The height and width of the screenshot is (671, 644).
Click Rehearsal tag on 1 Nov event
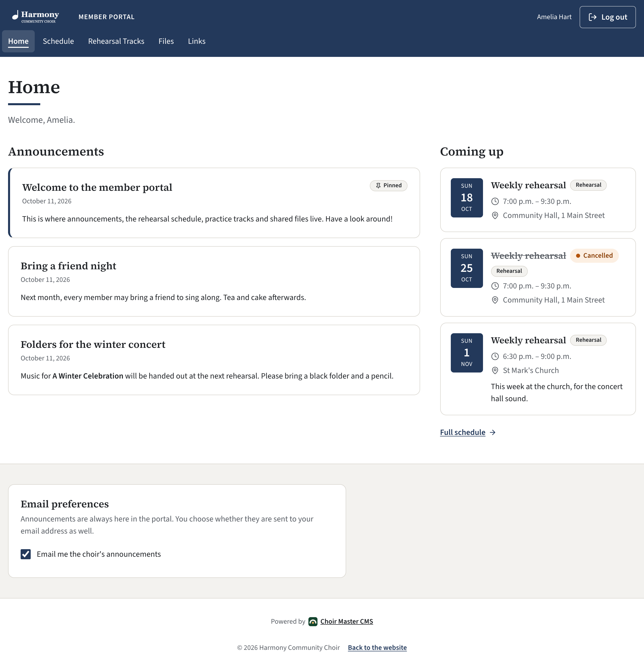point(588,340)
